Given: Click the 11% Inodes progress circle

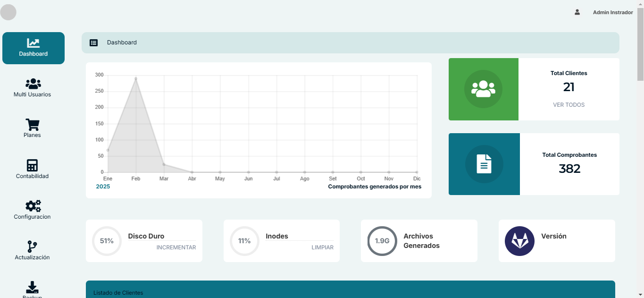Looking at the screenshot, I should click(244, 241).
